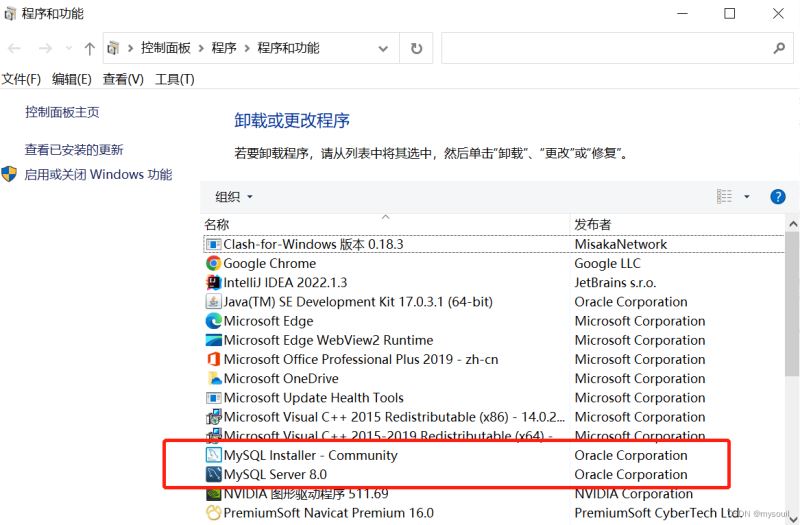Click 程序 in the breadcrumb path
The image size is (800, 525).
coord(224,48)
